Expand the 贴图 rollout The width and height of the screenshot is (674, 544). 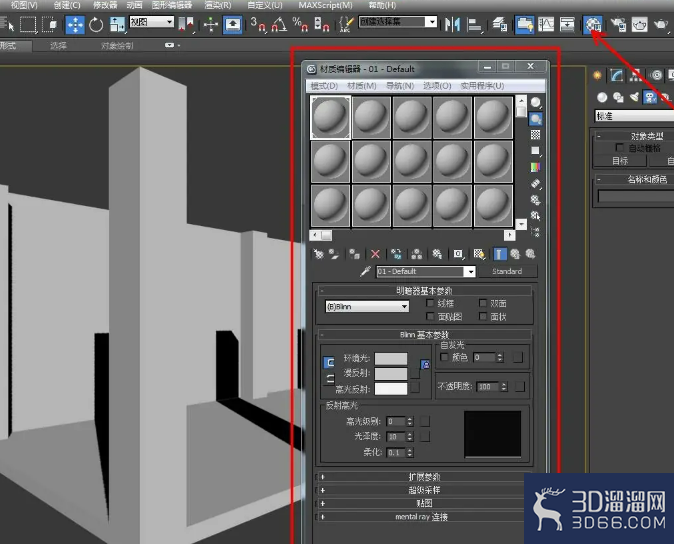423,503
